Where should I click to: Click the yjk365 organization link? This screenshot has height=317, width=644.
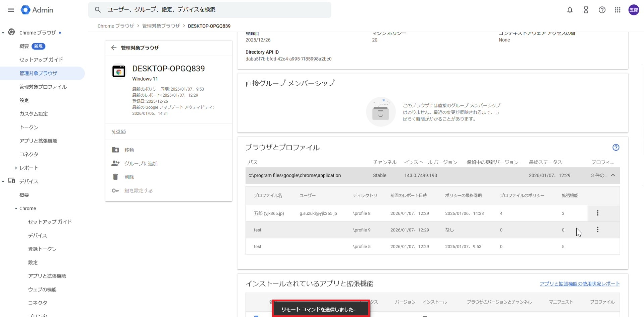click(119, 131)
